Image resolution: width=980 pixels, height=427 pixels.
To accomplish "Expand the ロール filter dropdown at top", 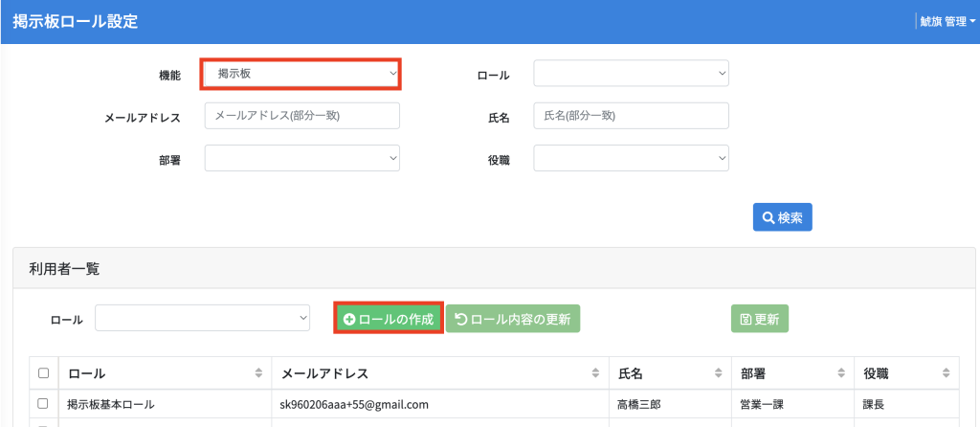I will coord(632,74).
